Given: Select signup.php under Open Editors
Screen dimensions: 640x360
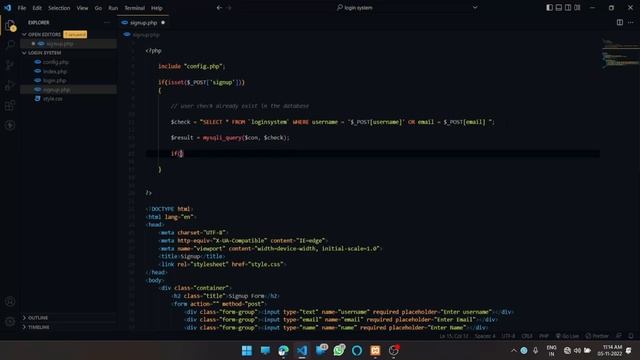Looking at the screenshot, I should pos(68,44).
